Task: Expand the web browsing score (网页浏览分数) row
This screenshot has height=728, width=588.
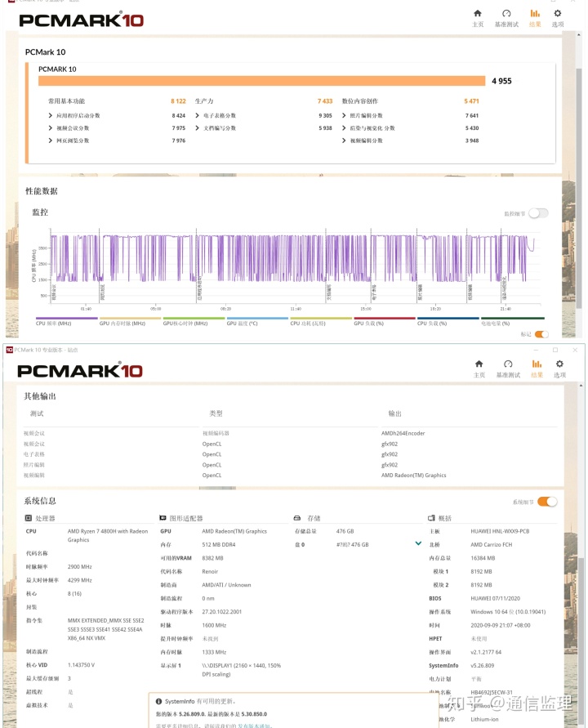Action: tap(50, 141)
